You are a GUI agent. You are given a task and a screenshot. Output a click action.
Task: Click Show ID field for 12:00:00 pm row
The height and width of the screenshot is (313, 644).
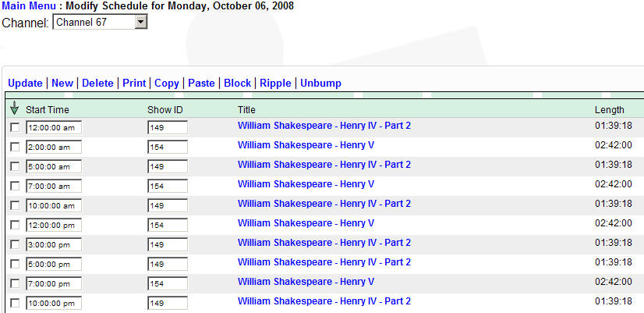pos(167,225)
